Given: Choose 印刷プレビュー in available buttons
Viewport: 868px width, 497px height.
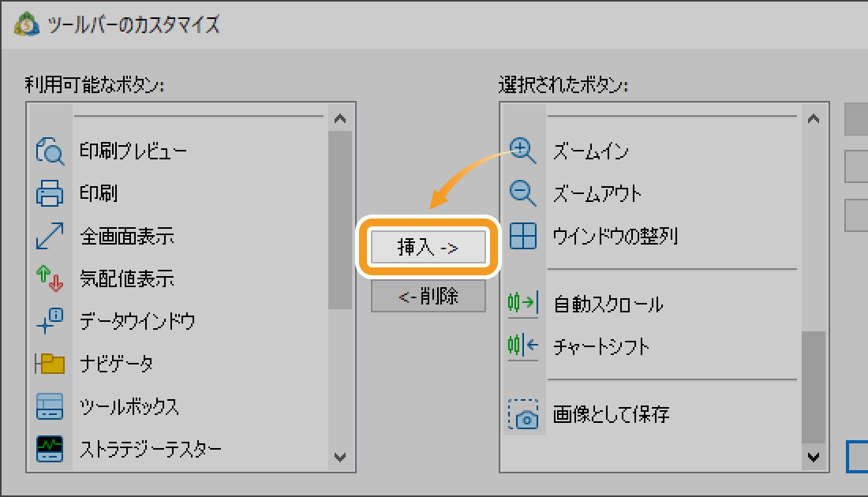Looking at the screenshot, I should click(x=133, y=151).
